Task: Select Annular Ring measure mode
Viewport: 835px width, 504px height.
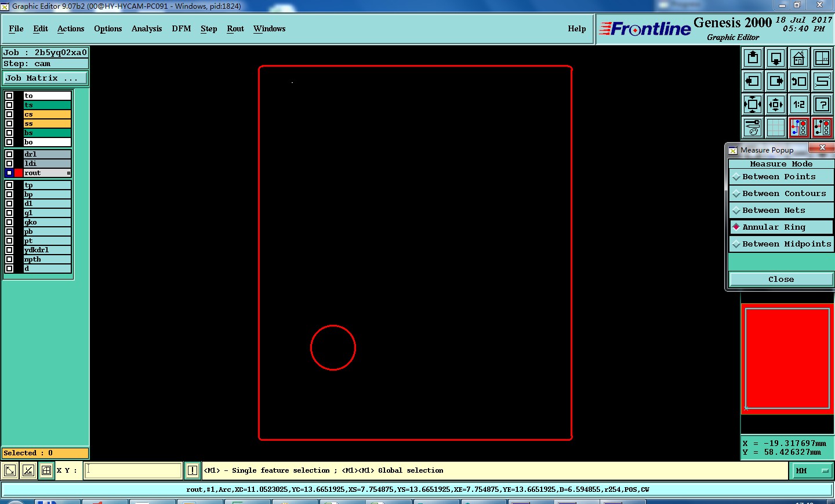Action: coord(781,227)
